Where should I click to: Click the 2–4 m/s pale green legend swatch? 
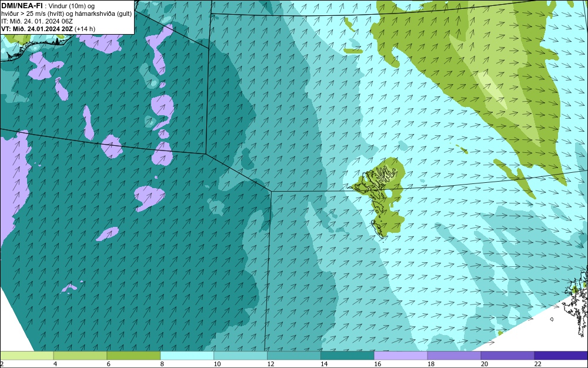click(26, 356)
